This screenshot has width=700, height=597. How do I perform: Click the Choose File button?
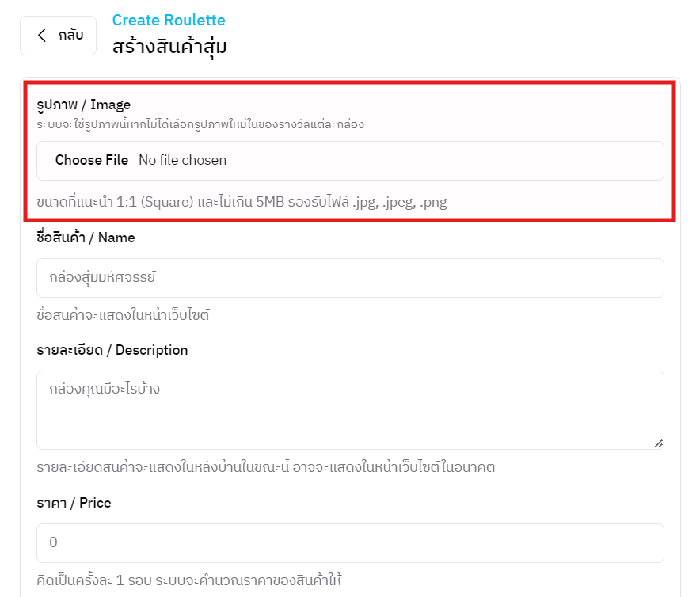point(92,160)
